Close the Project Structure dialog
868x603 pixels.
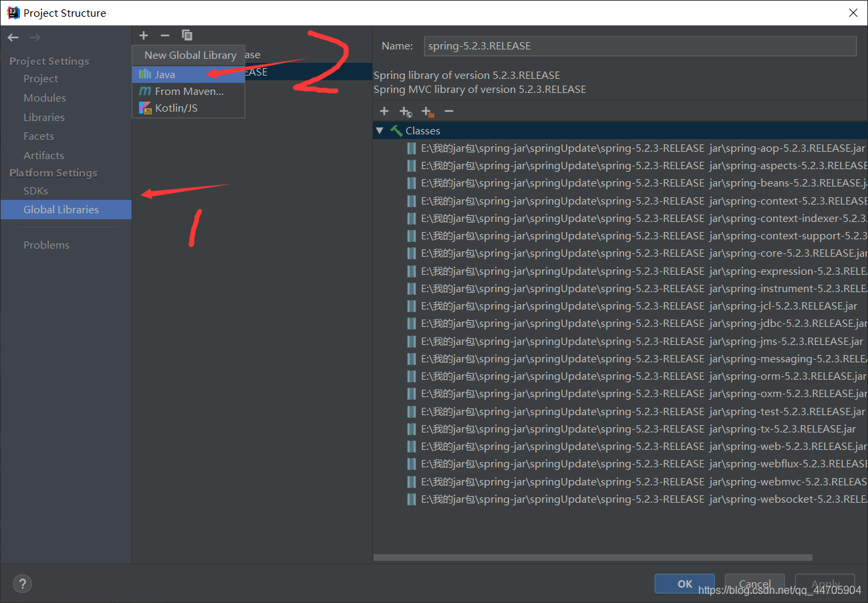coord(853,13)
